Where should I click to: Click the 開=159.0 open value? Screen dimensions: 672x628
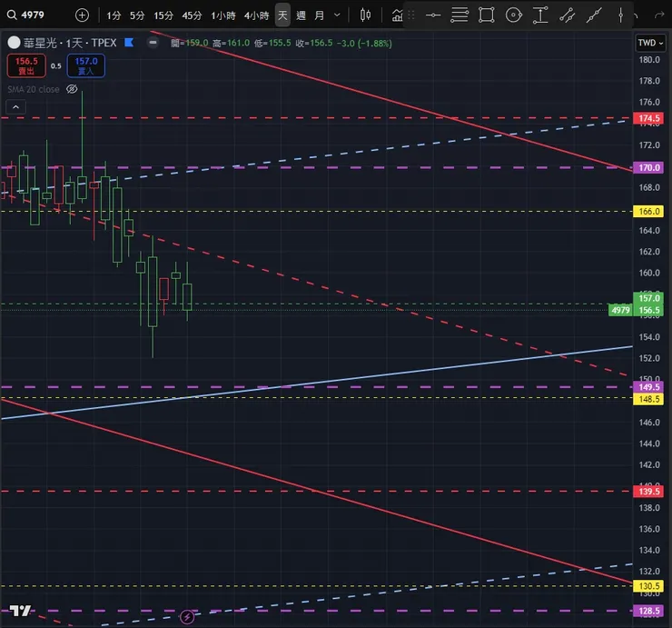(190, 44)
